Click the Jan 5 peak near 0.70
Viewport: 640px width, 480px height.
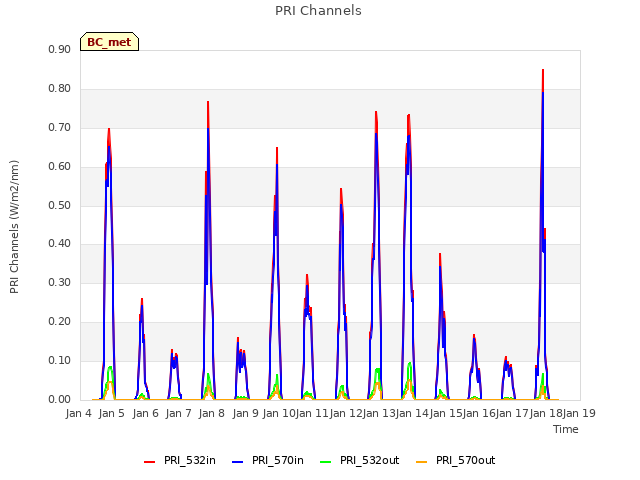click(x=109, y=129)
